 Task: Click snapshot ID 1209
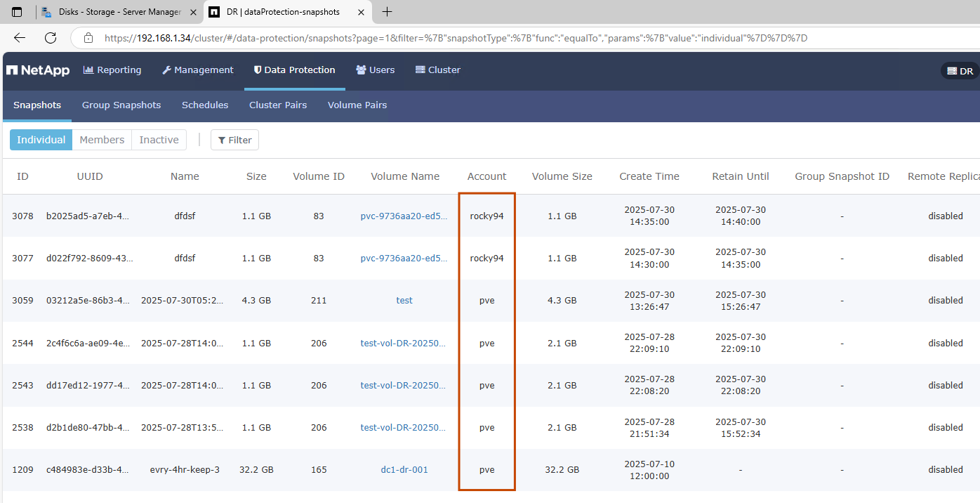tap(22, 469)
